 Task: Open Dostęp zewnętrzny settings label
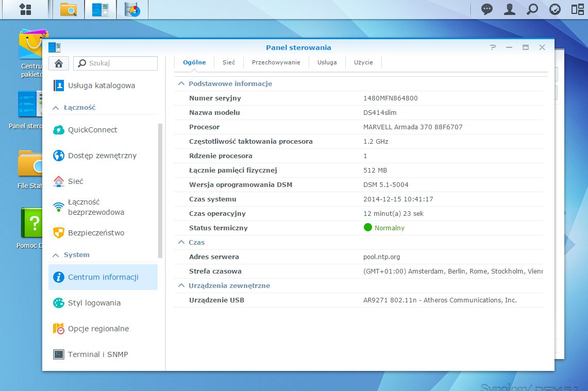tap(102, 156)
